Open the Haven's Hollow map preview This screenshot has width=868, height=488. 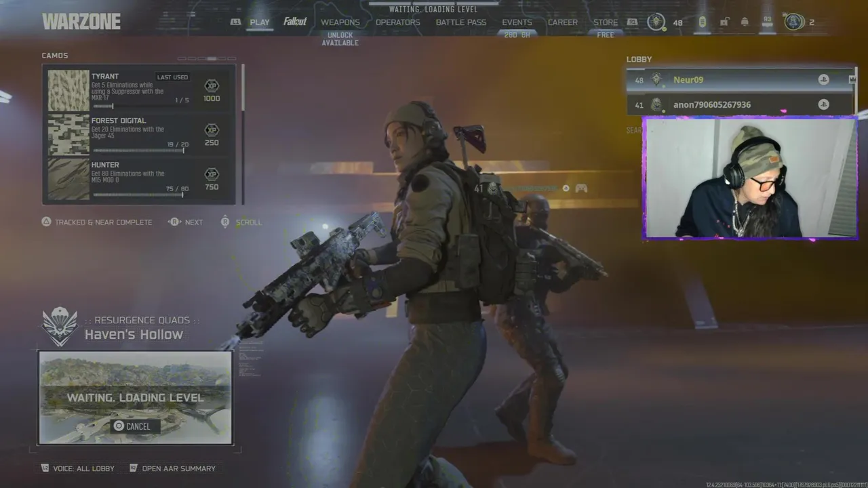point(136,398)
